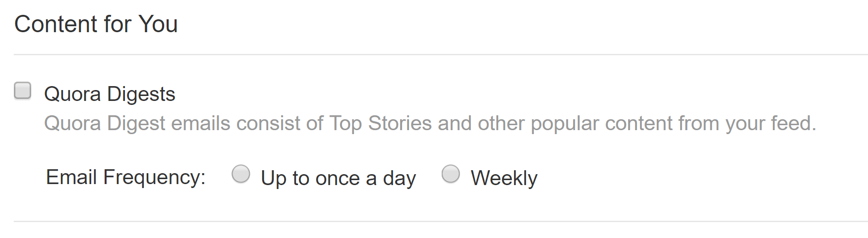Click 'Quora Digest emails' at the description start
This screenshot has height=238, width=868.
pos(137,123)
